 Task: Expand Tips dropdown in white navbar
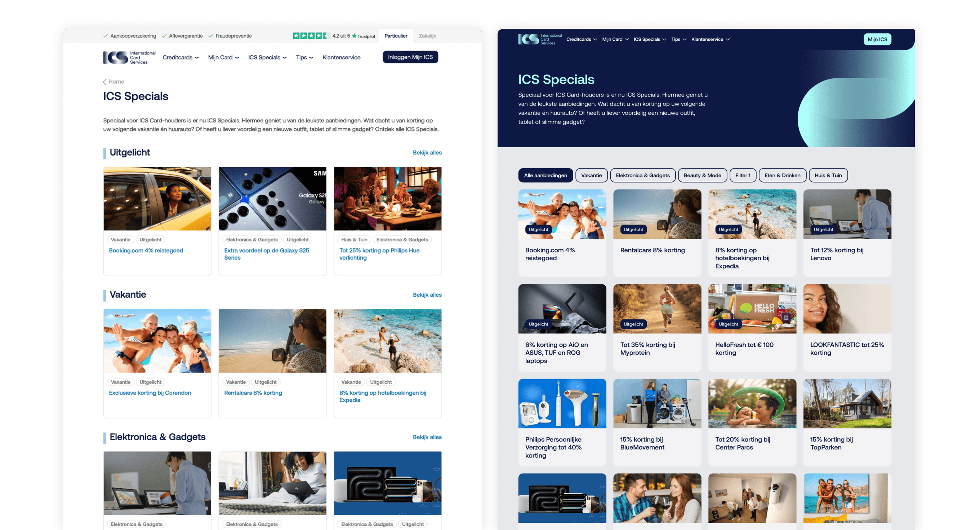tap(304, 57)
